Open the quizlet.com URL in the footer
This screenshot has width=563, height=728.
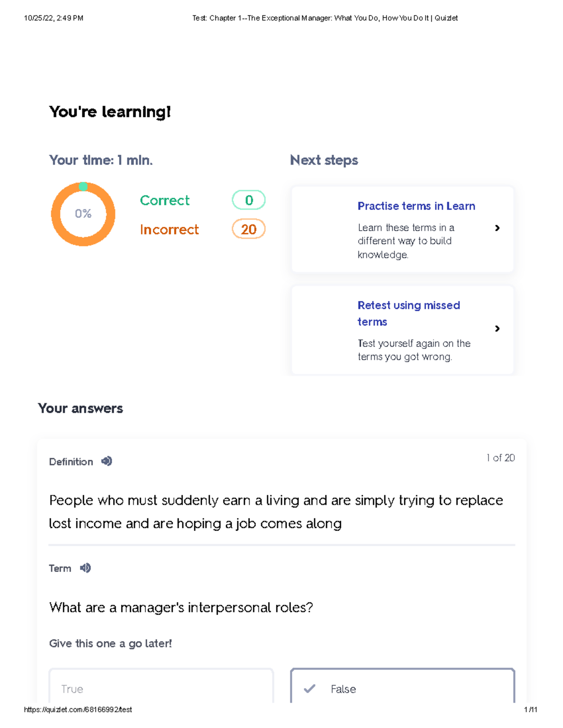pyautogui.click(x=78, y=710)
